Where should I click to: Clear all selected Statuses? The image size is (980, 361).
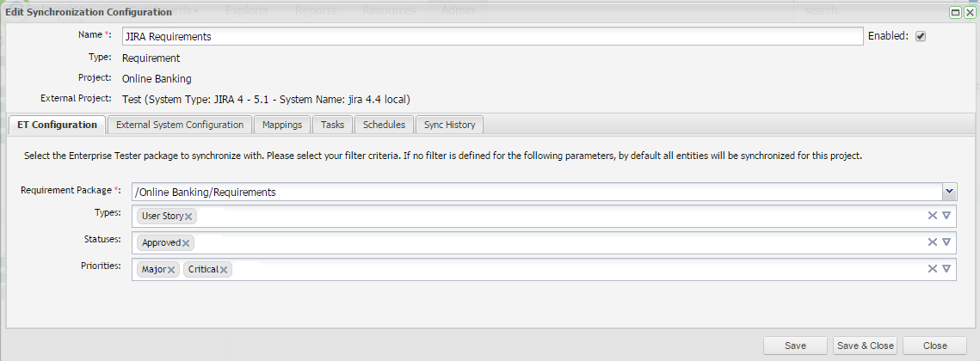pos(932,242)
